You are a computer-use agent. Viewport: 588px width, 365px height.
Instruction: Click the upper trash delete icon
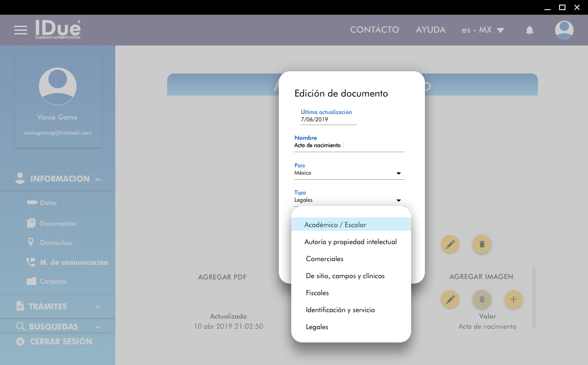[482, 244]
